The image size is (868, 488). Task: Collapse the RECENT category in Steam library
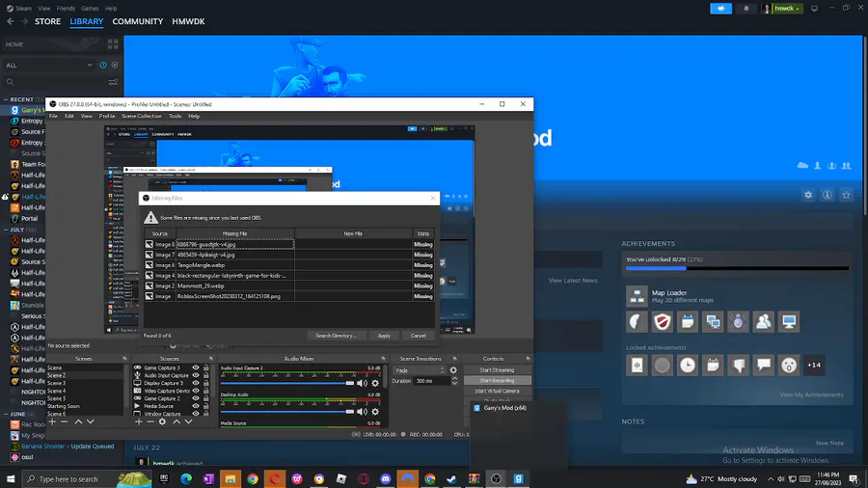point(6,99)
